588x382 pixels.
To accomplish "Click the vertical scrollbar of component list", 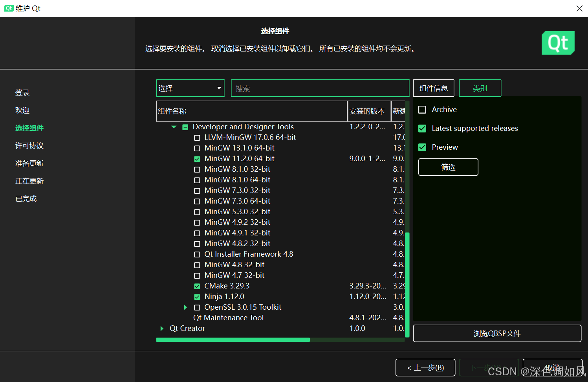I will (x=407, y=285).
